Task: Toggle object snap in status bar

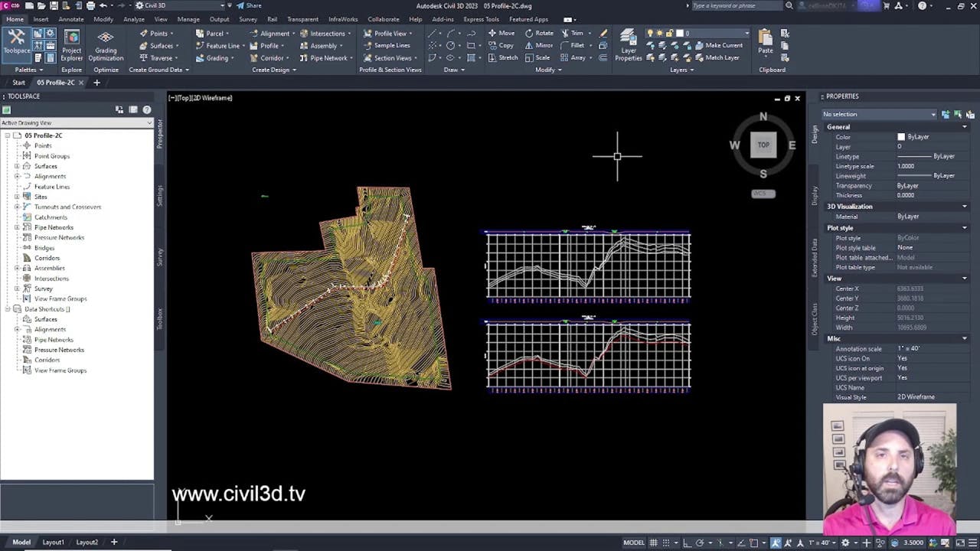Action: pyautogui.click(x=754, y=542)
